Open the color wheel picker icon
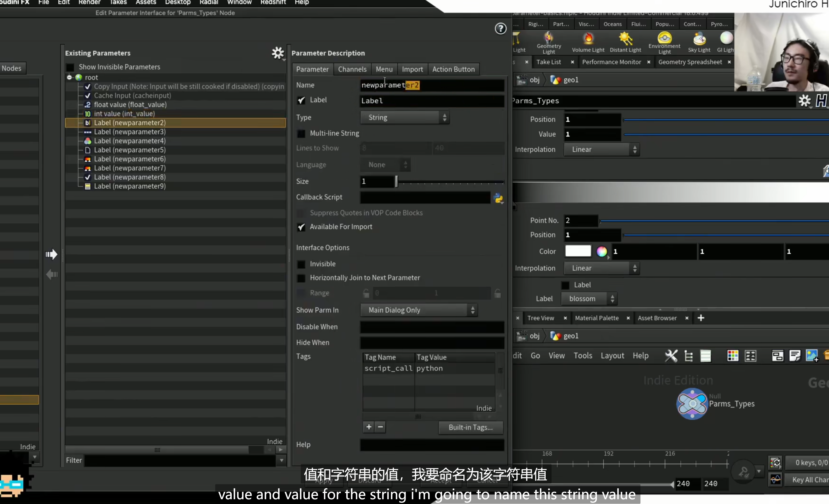 602,251
